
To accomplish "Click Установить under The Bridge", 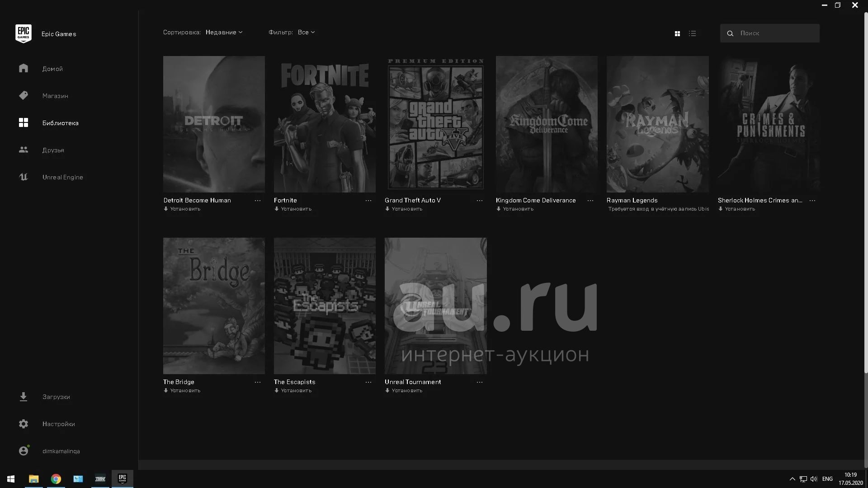I will tap(182, 390).
